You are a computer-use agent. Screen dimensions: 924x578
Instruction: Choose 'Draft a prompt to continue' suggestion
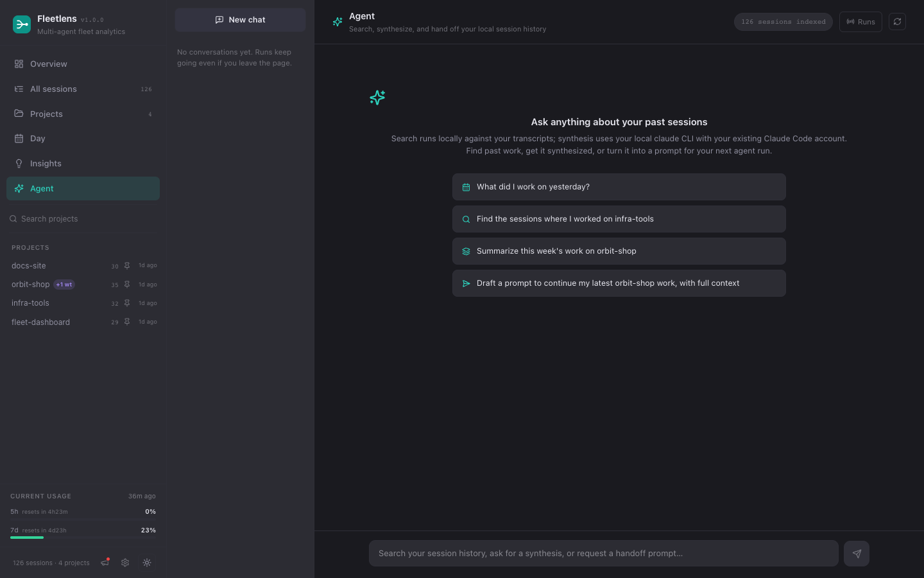coord(619,283)
